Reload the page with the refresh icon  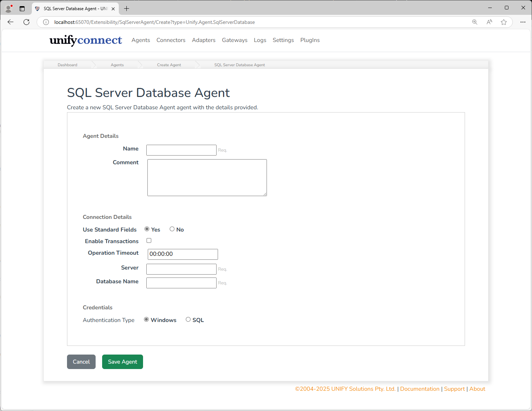(26, 22)
